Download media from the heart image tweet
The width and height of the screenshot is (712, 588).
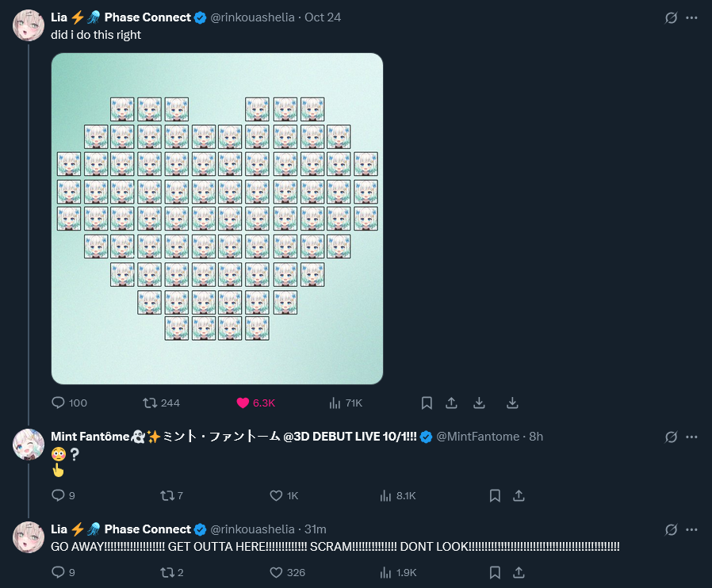512,403
